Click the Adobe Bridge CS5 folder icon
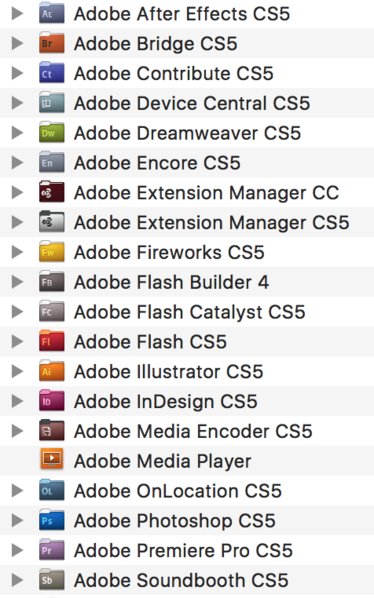 tap(52, 43)
